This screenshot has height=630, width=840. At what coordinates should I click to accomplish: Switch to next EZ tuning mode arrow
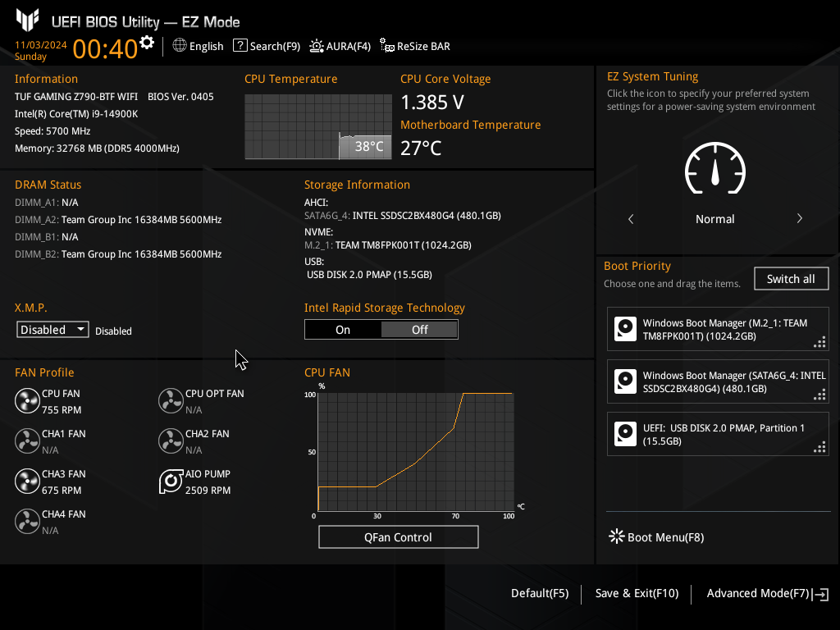coord(799,218)
